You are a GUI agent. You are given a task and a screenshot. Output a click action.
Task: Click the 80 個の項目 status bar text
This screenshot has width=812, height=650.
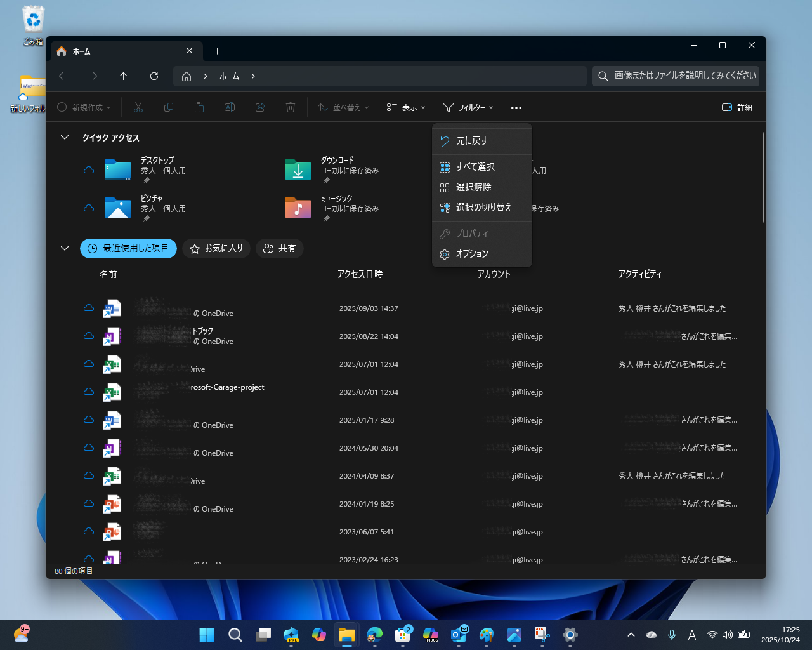74,571
